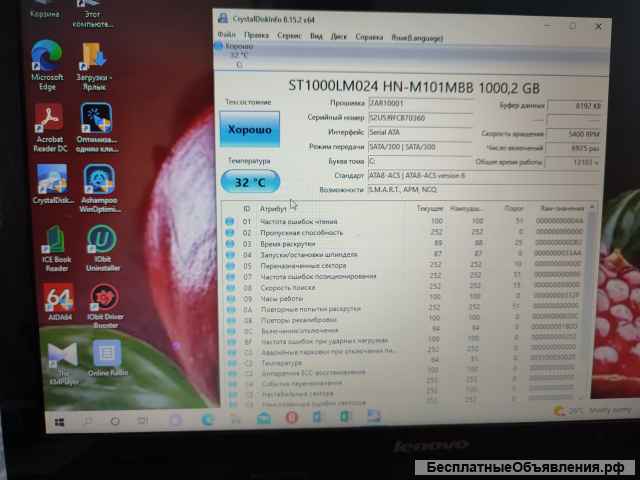640x480 pixels.
Task: Open taskbar search magnifier icon
Action: pos(87,421)
